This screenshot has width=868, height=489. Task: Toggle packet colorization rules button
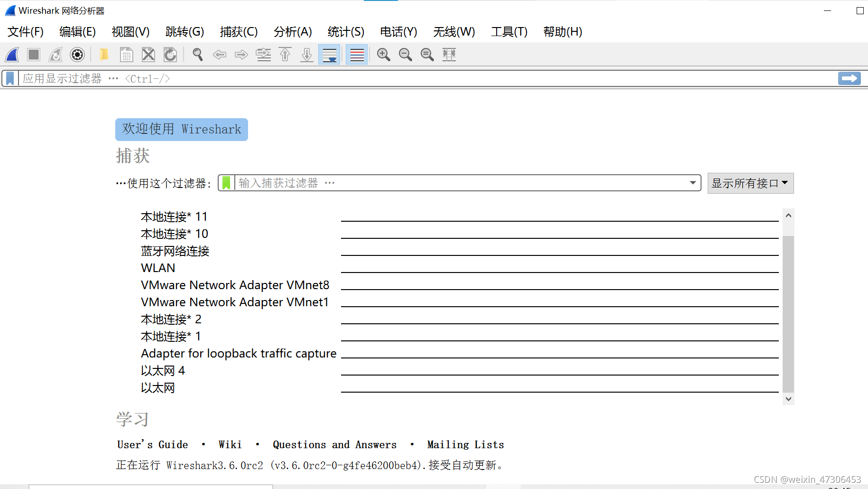357,55
